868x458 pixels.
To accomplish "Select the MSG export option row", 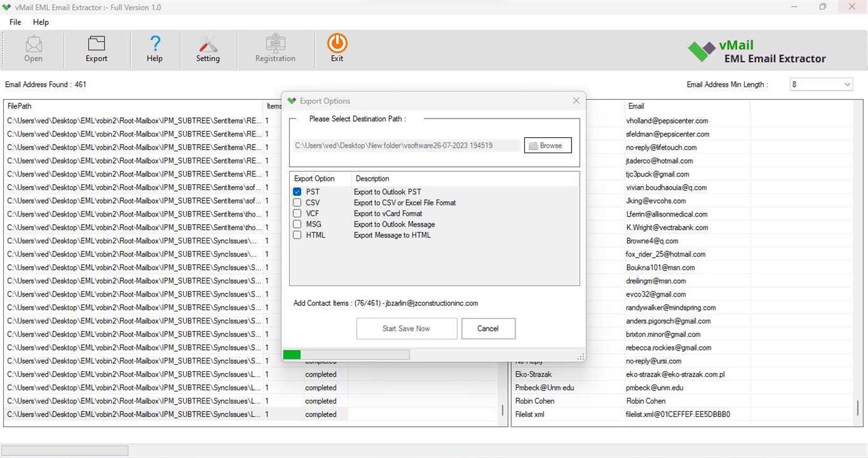I will coord(313,224).
